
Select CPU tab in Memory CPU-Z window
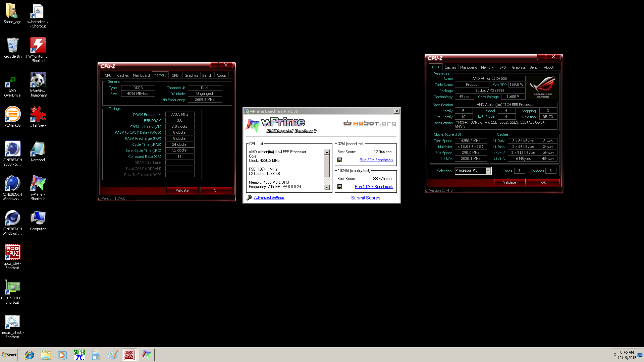(108, 75)
